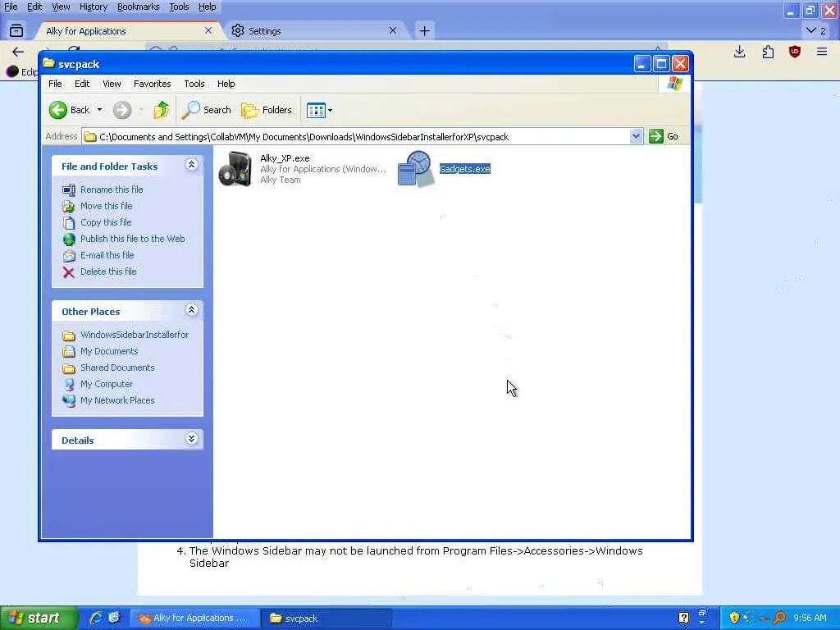Close the Settings browser tab

393,30
